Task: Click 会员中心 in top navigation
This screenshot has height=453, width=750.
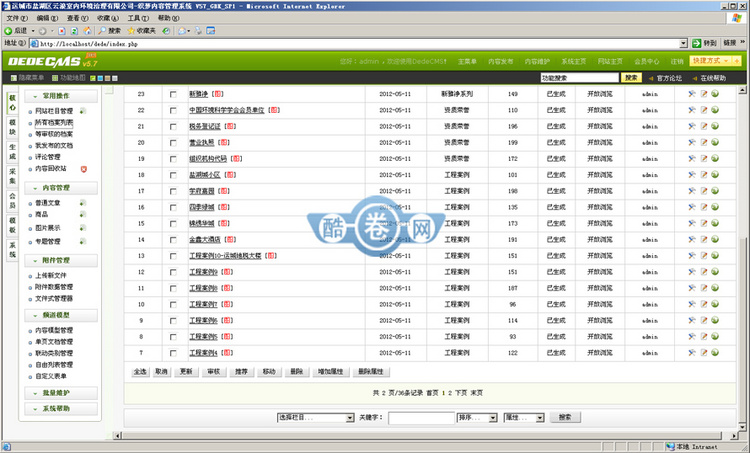Action: pos(647,61)
